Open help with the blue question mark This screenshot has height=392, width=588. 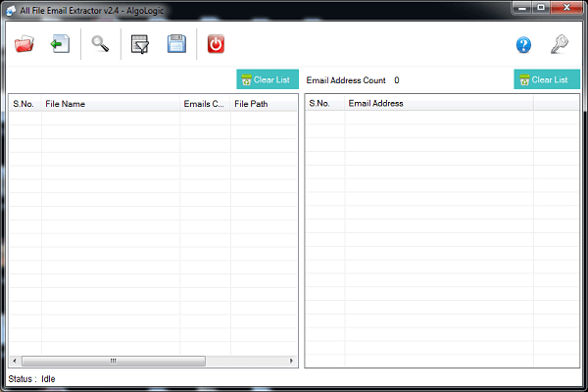(x=523, y=45)
